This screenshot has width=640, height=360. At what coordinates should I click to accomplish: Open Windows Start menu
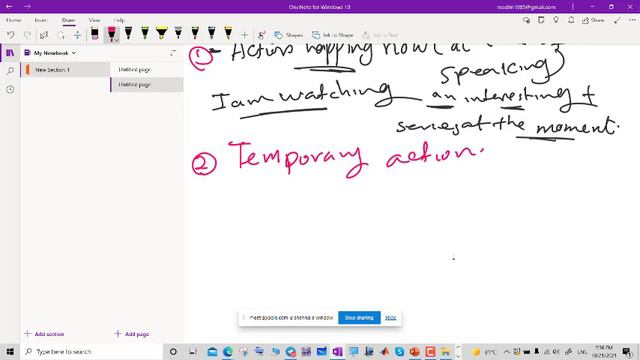10,351
